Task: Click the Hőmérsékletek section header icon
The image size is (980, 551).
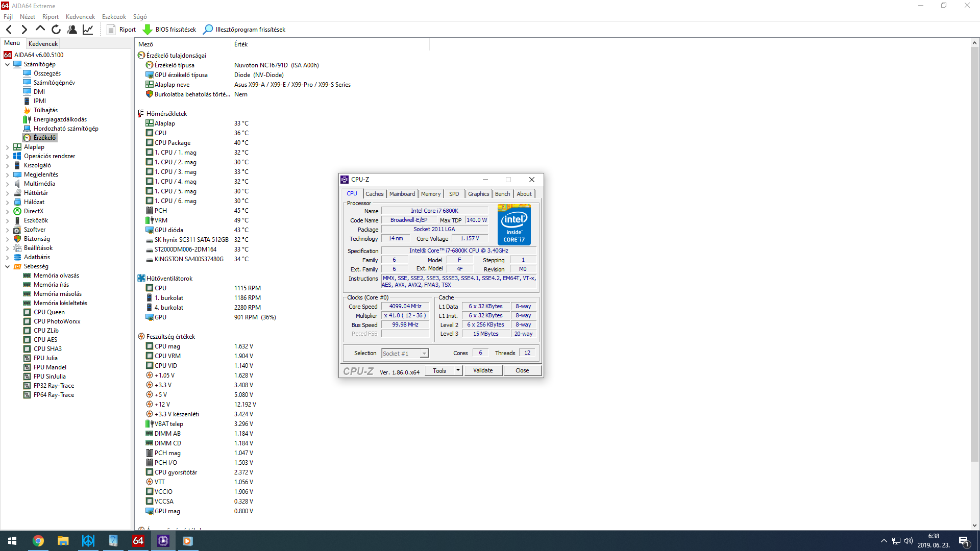Action: point(141,114)
